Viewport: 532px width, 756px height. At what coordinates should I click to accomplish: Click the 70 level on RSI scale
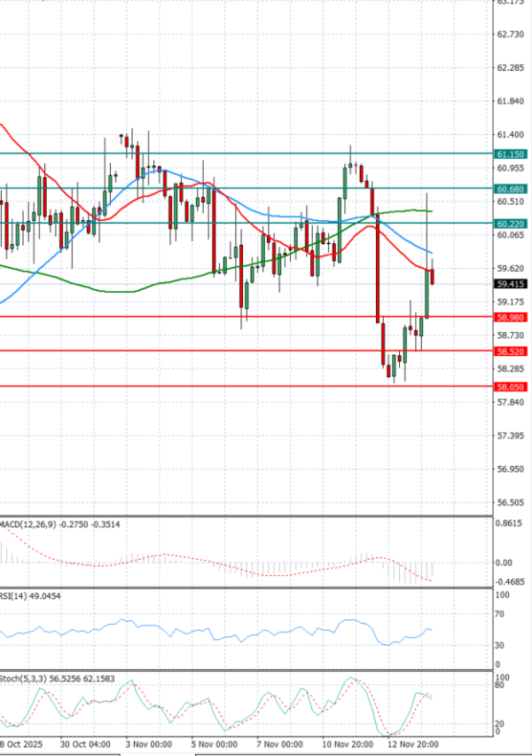tap(501, 613)
